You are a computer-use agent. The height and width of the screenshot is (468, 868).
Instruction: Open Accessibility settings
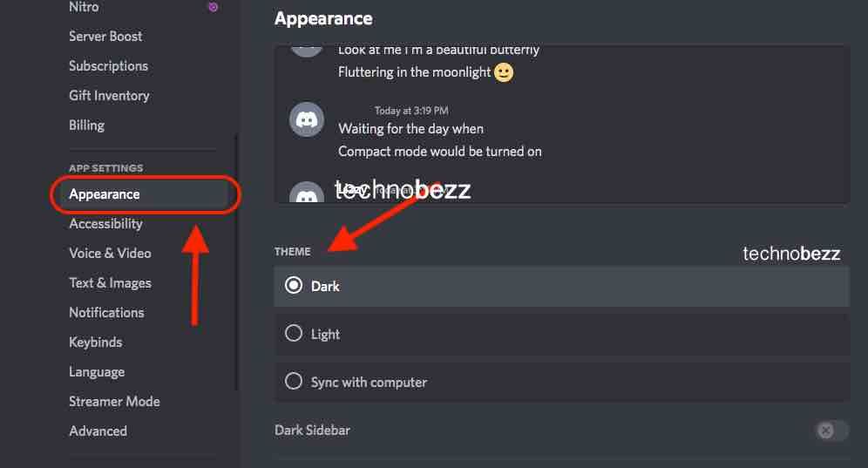(105, 224)
